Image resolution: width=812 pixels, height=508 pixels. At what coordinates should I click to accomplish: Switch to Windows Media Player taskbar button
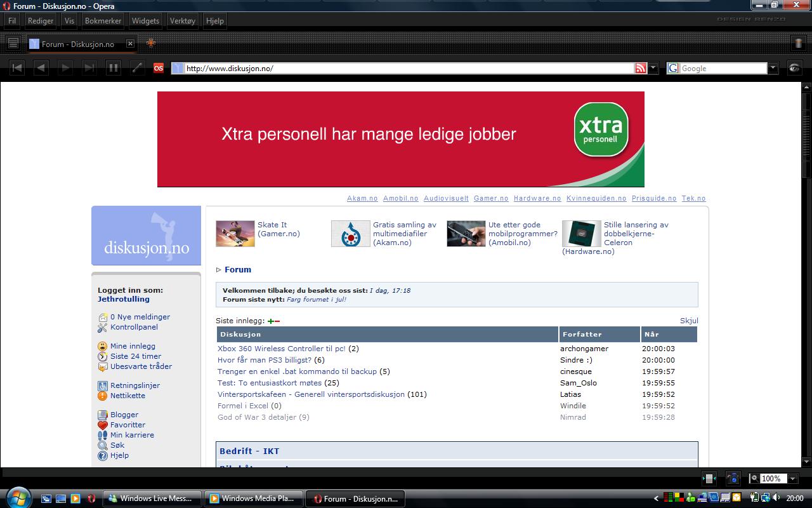253,498
